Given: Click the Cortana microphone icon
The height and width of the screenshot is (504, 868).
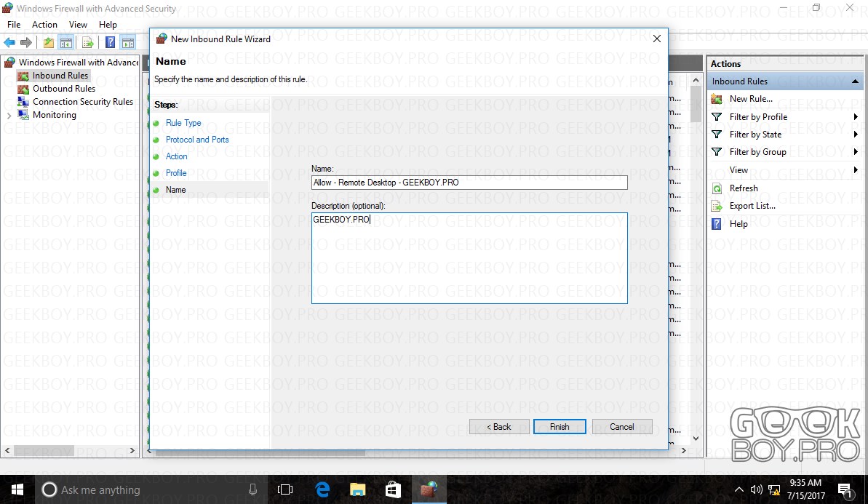Looking at the screenshot, I should [252, 489].
